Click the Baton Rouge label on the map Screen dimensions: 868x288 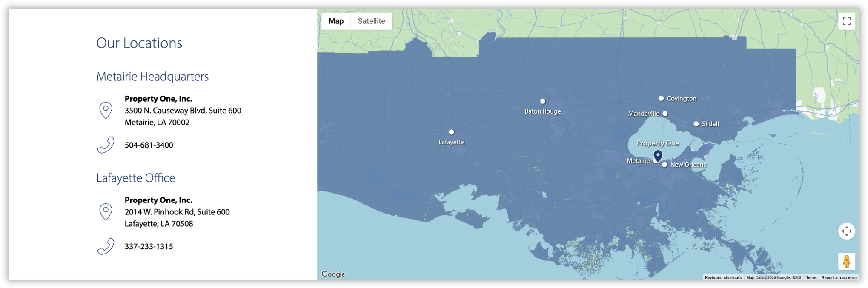pyautogui.click(x=543, y=111)
